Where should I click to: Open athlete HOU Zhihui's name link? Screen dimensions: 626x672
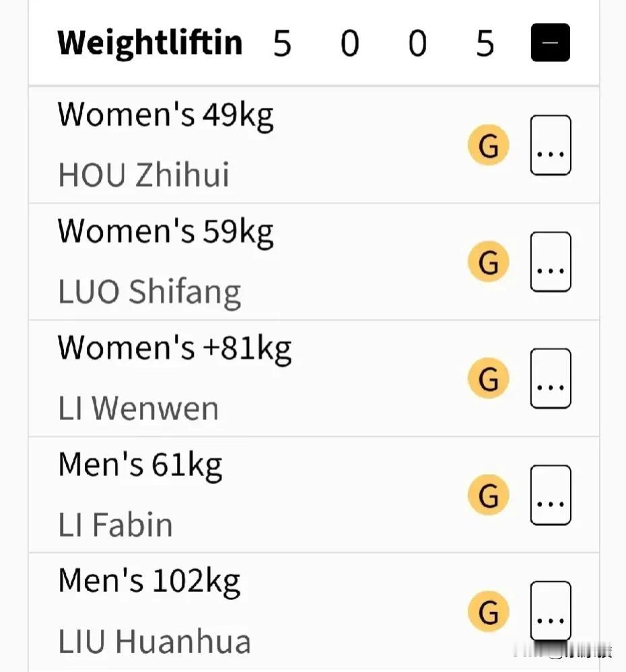[143, 175]
